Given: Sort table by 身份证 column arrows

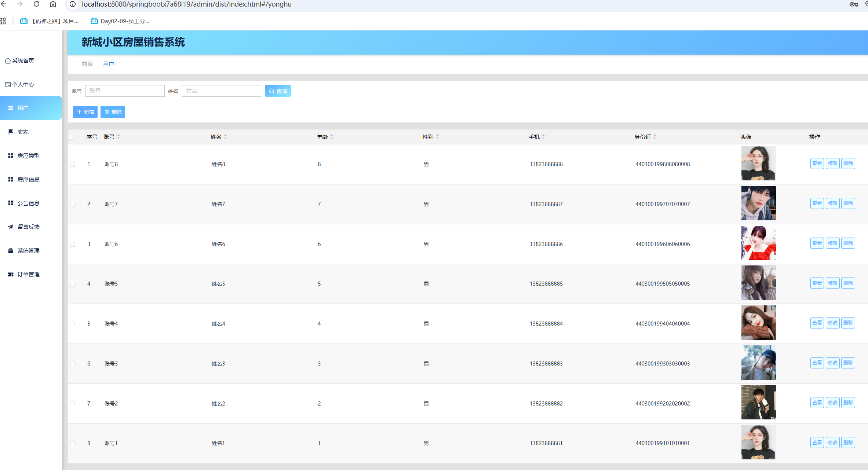Looking at the screenshot, I should pyautogui.click(x=655, y=137).
